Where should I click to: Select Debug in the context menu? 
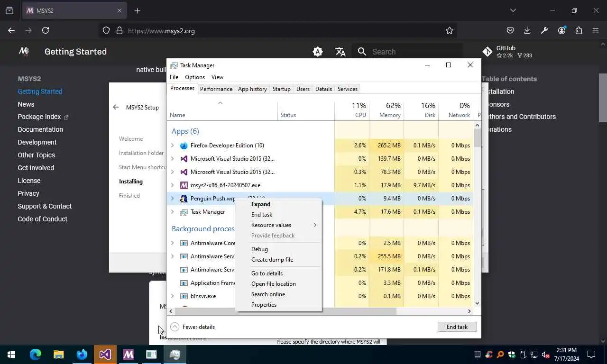click(x=278, y=249)
